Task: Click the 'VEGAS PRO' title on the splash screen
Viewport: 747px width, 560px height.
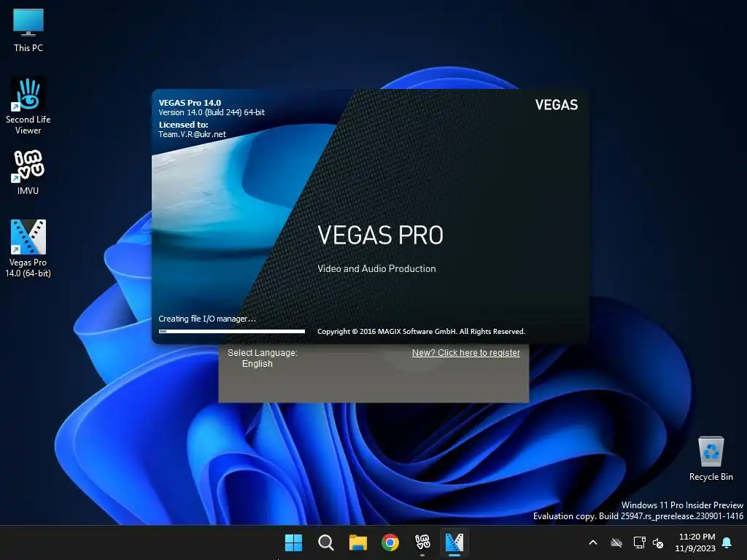Action: [x=380, y=236]
